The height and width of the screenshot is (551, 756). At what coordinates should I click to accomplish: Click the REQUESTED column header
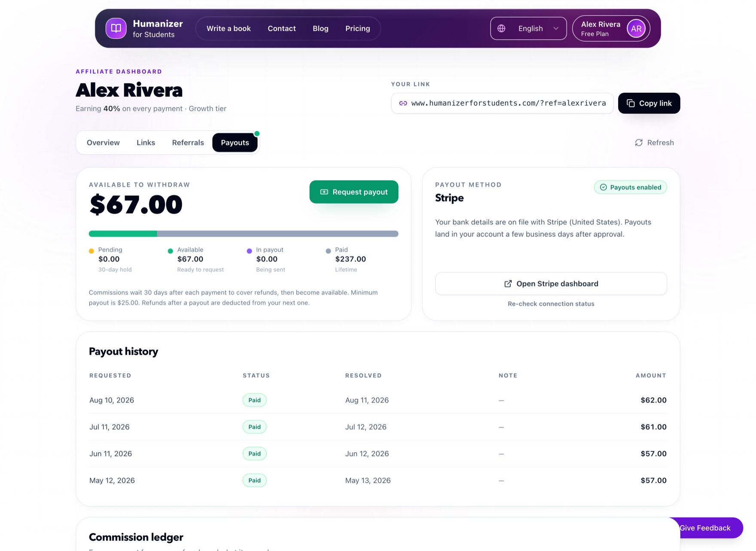(x=110, y=375)
